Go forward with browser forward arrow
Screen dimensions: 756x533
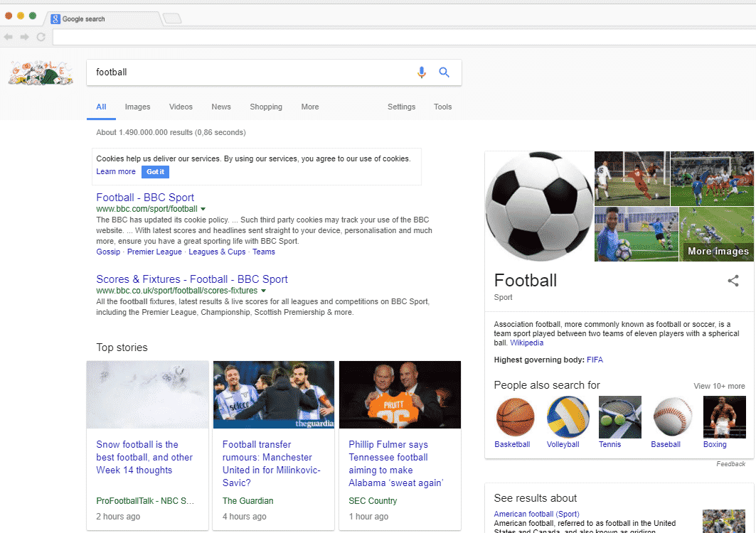[25, 37]
